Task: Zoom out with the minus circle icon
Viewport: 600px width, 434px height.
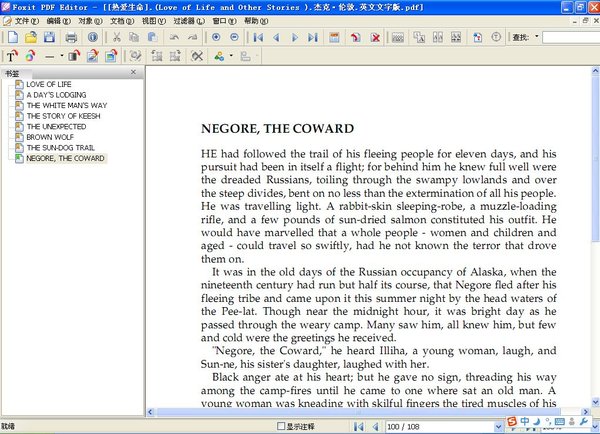Action: [x=234, y=37]
